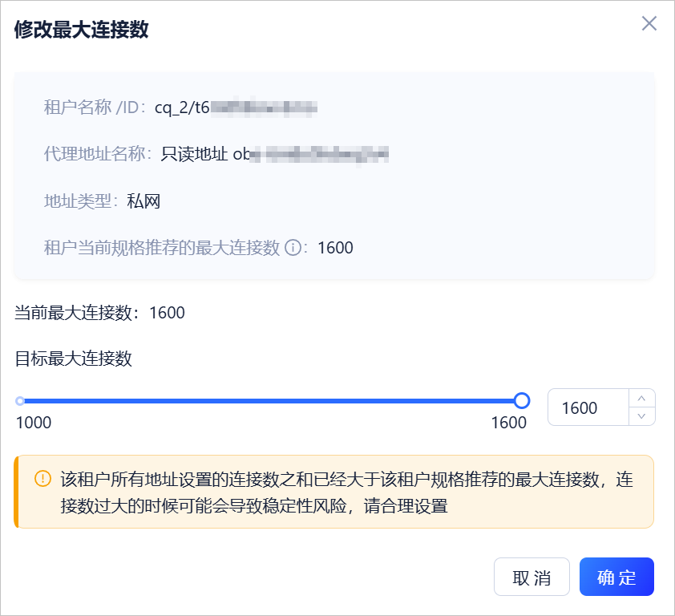675x616 pixels.
Task: Click the middle of the blue slider track
Action: pyautogui.click(x=271, y=401)
